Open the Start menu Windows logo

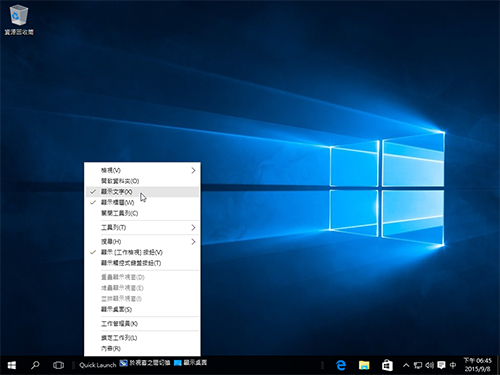pos(12,365)
